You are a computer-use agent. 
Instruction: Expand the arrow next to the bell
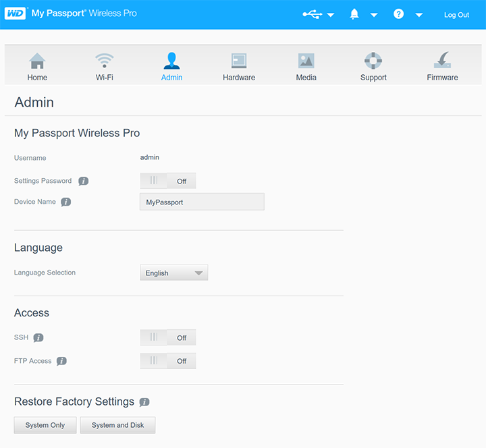[x=374, y=15]
